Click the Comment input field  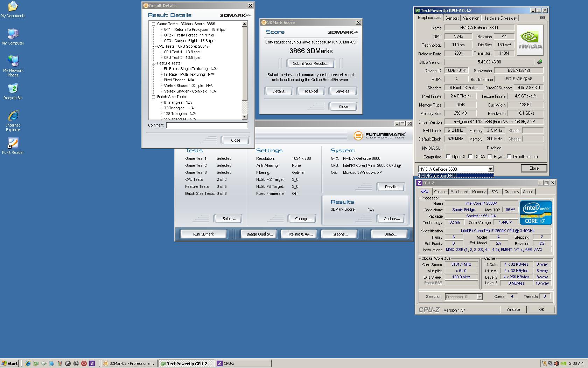(x=207, y=125)
